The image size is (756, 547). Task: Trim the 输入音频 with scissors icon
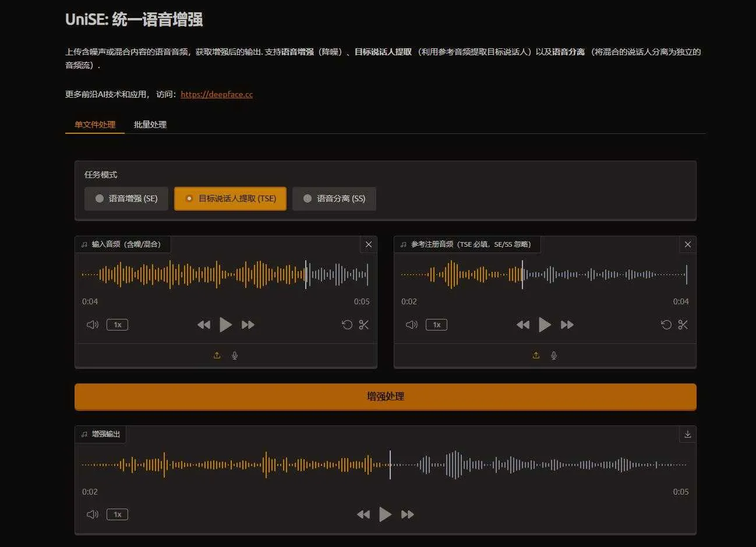point(364,325)
